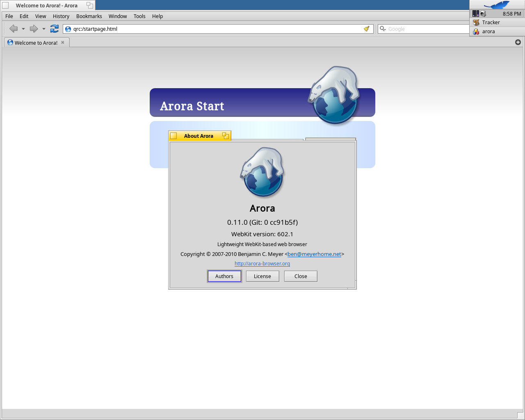
Task: Click the WebKit version: 602.1 text
Action: click(262, 234)
